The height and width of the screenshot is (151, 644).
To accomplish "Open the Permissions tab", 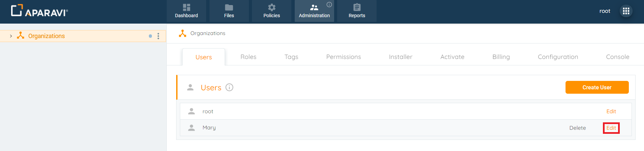I will pyautogui.click(x=343, y=57).
